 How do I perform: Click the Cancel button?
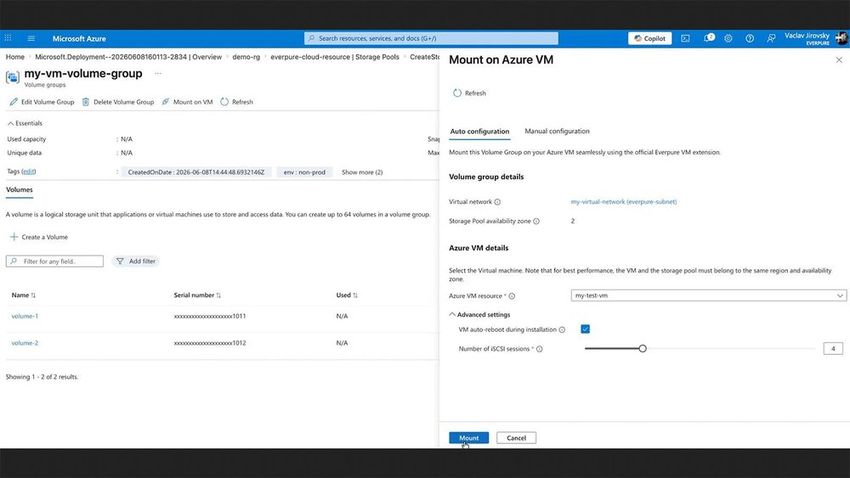[516, 438]
